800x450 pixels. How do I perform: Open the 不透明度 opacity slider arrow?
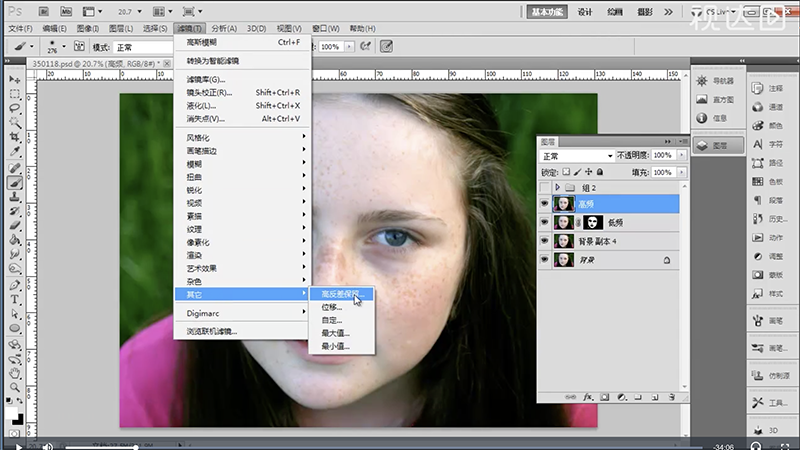tap(682, 155)
